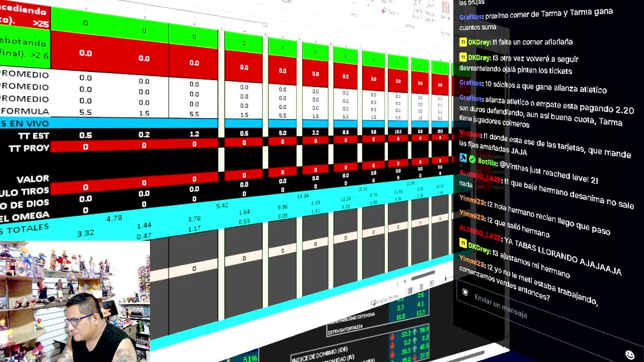
Task: Open the BotRix username in chat
Action: (x=488, y=162)
